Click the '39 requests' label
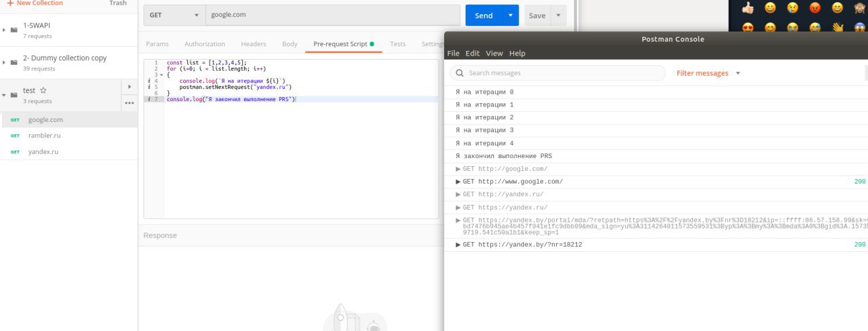 [x=39, y=69]
